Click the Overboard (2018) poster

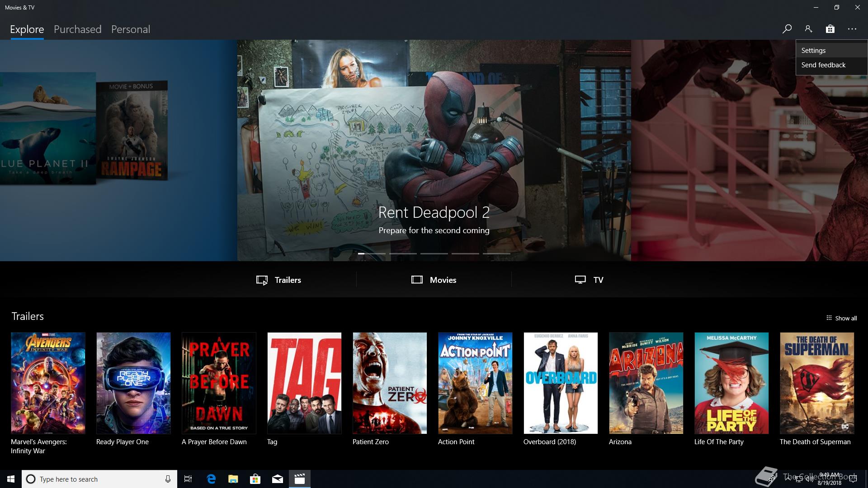(x=561, y=383)
